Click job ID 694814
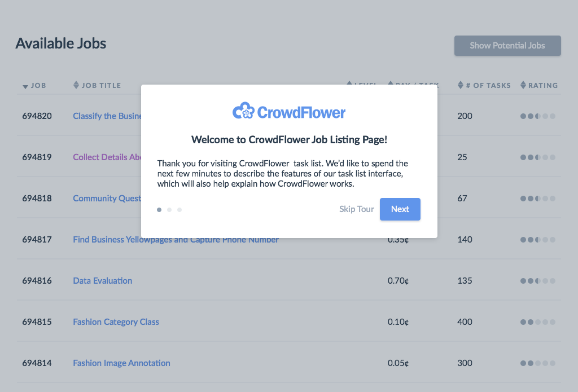The image size is (578, 392). pyautogui.click(x=37, y=363)
